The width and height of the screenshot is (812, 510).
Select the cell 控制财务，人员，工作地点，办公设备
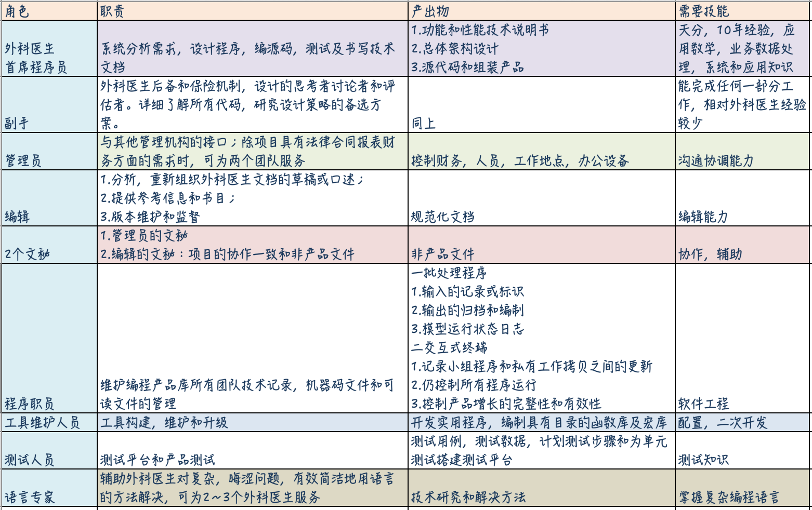[x=542, y=151]
